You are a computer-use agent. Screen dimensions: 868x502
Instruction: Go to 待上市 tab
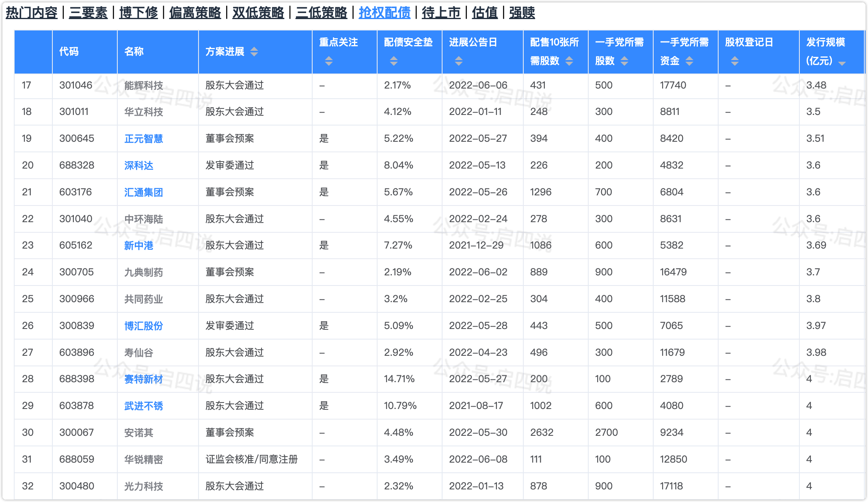441,13
